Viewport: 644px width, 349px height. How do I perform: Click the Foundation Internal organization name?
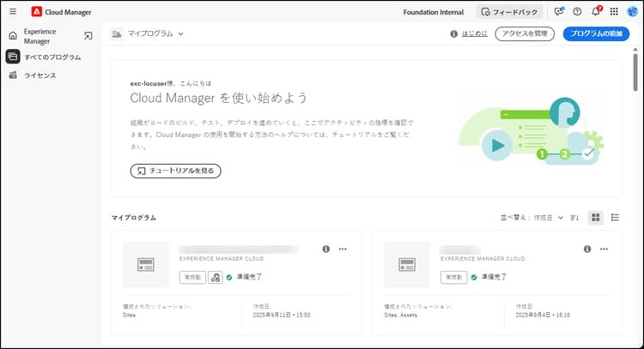pyautogui.click(x=434, y=12)
